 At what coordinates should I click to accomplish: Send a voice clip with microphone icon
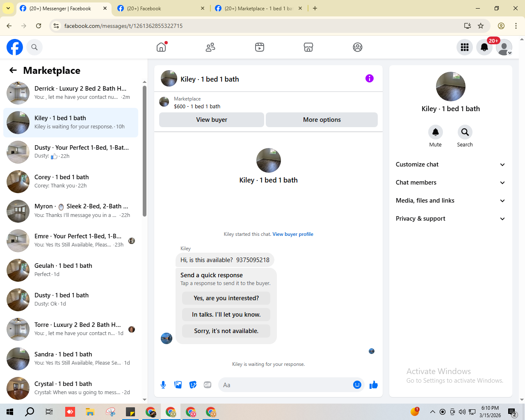click(163, 385)
